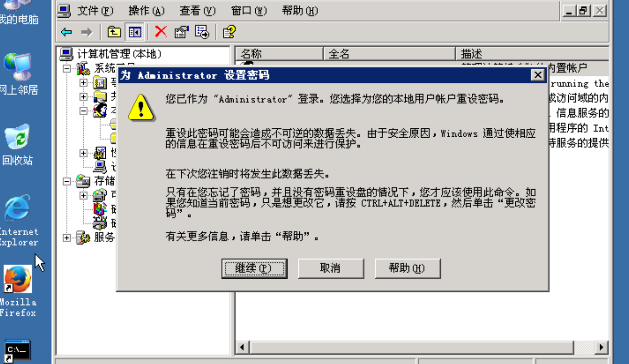
Task: Open the 操作(A) menu
Action: coord(146,11)
